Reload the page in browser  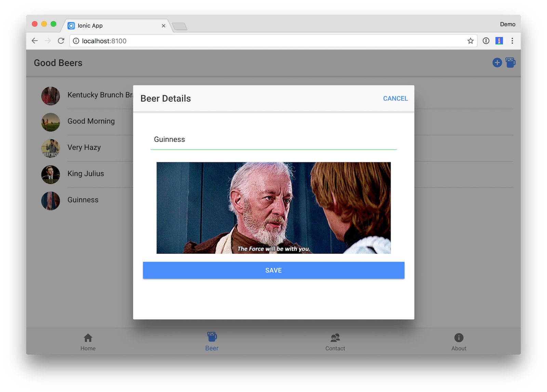61,41
